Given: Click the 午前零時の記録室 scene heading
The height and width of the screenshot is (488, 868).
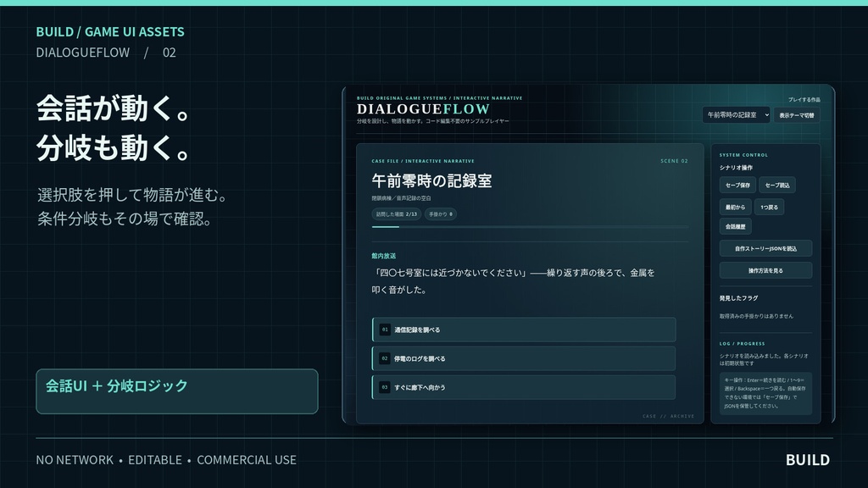Looking at the screenshot, I should point(431,181).
